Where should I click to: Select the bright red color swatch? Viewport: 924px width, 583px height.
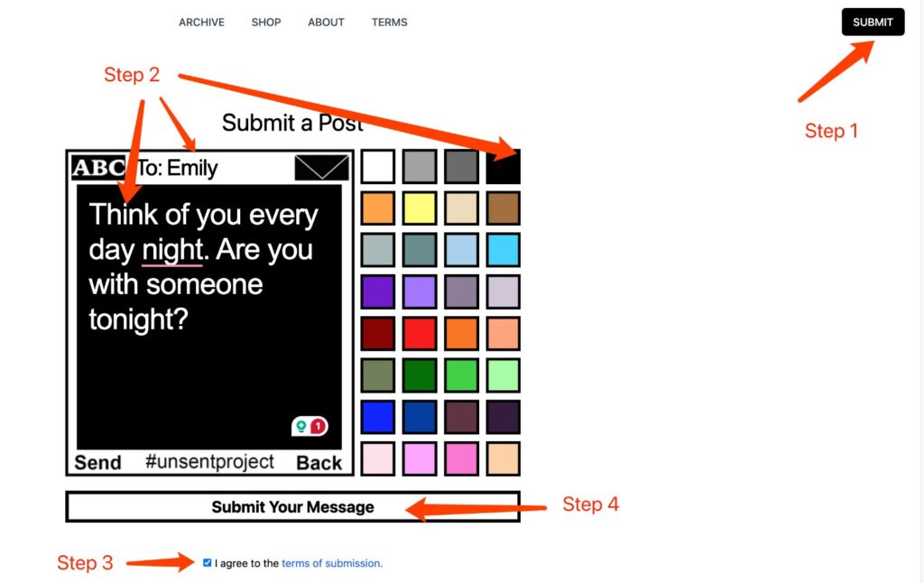click(x=420, y=334)
